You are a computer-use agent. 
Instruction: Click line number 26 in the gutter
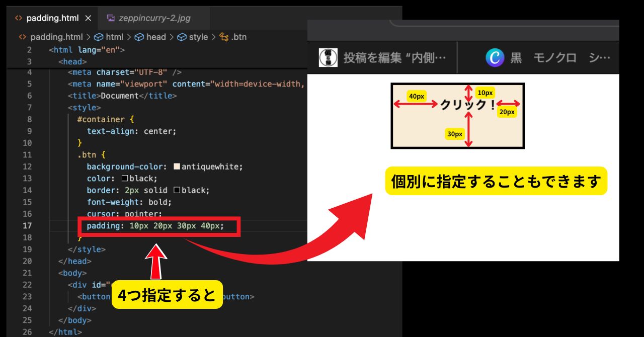click(27, 332)
